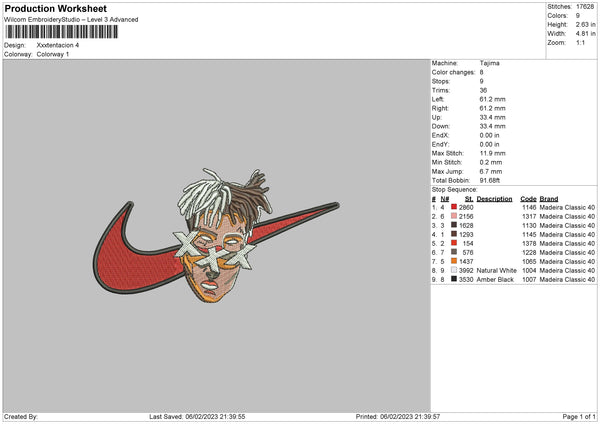Click the 'Page 1 of 1' footer text

point(579,416)
